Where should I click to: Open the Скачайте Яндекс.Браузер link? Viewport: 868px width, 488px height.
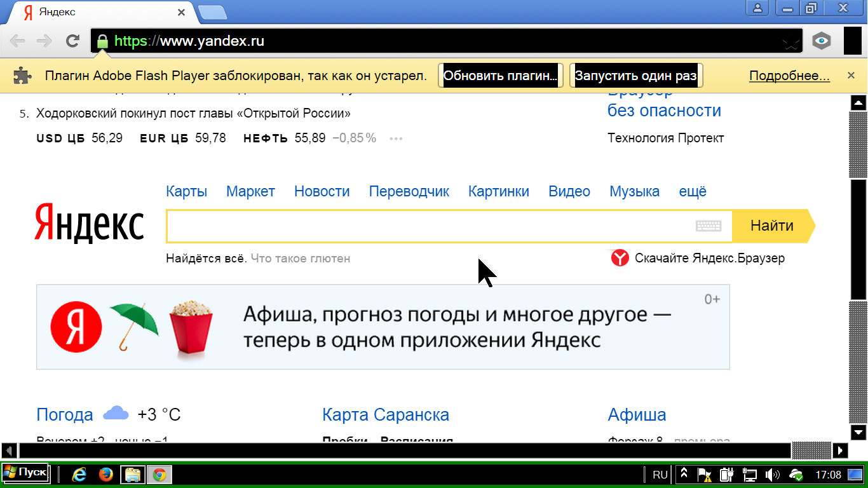[x=710, y=259]
